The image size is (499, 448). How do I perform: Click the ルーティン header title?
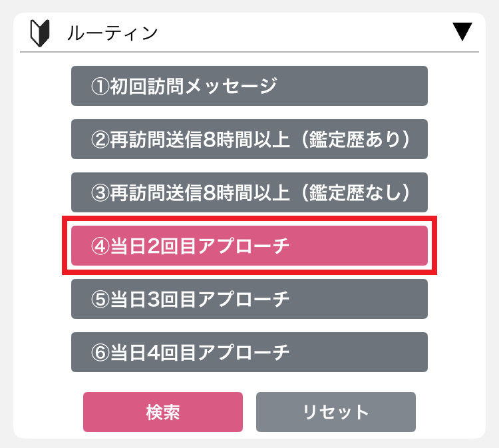click(x=112, y=33)
